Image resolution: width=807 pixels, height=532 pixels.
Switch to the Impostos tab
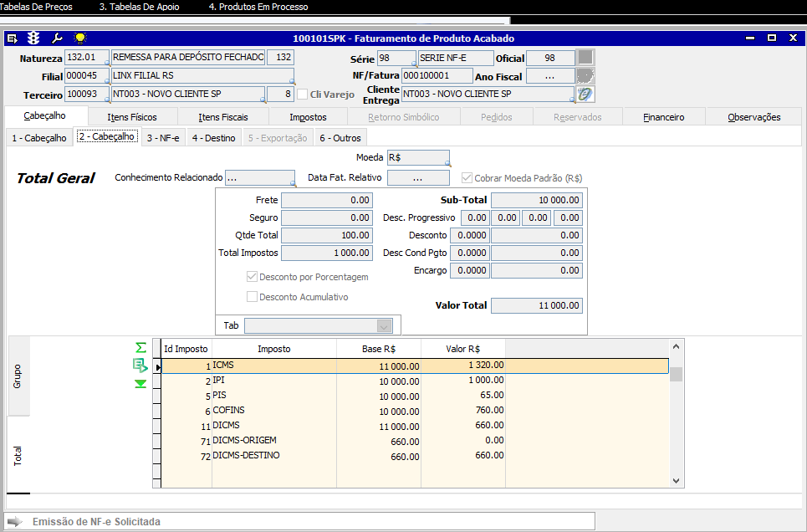pyautogui.click(x=308, y=117)
